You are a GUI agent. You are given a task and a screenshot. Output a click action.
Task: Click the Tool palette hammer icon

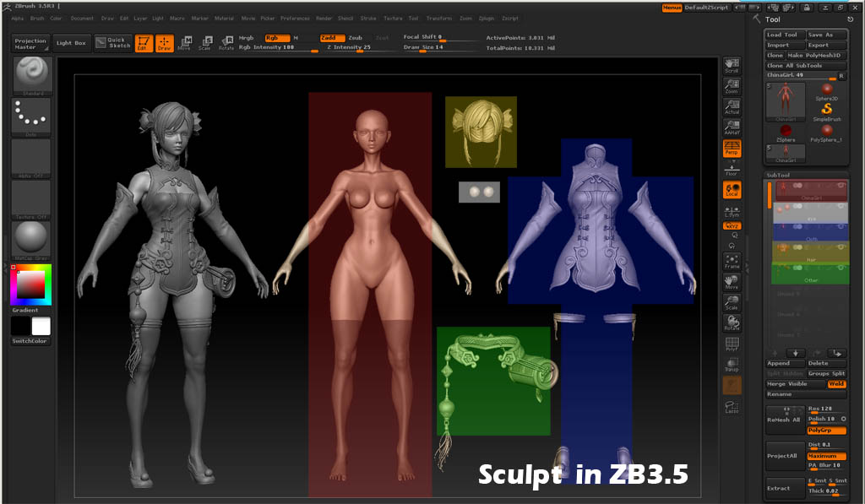756,19
